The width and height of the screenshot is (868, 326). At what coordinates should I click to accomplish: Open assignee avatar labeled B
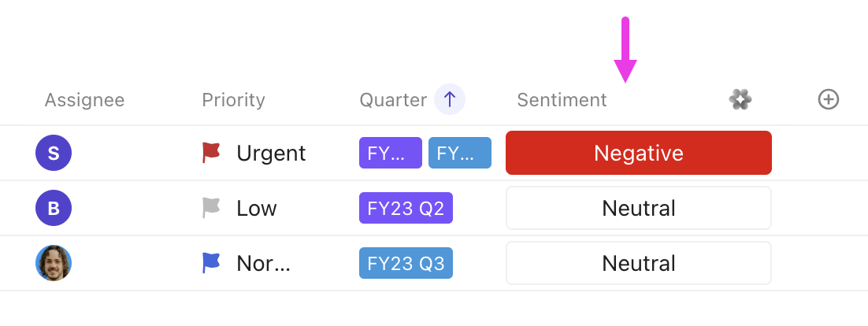[x=54, y=208]
